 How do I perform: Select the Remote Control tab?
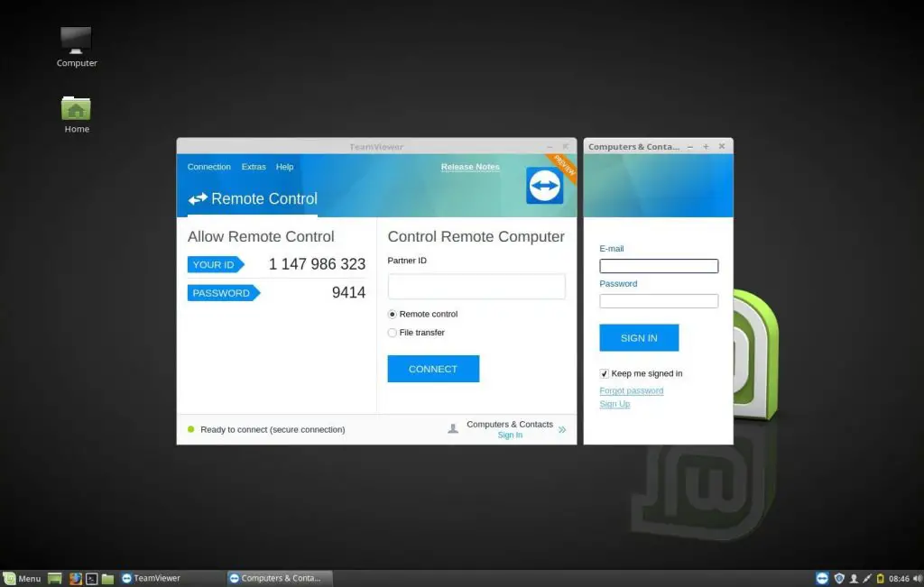point(253,199)
